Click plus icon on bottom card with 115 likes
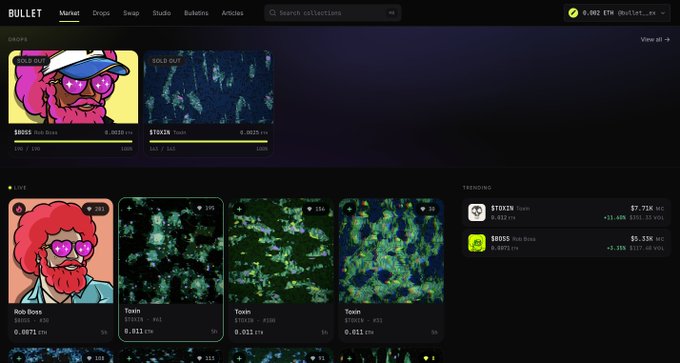The image size is (680, 363). [129, 358]
